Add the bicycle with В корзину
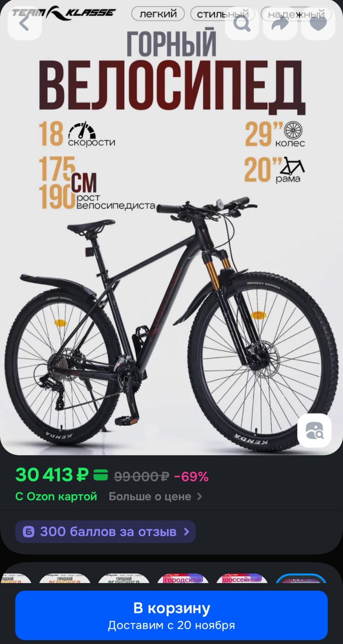 [x=171, y=615]
